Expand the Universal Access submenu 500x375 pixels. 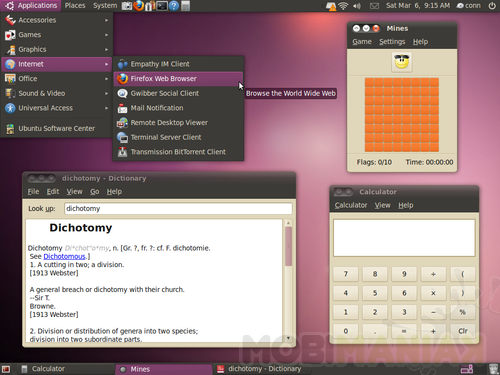(57, 108)
